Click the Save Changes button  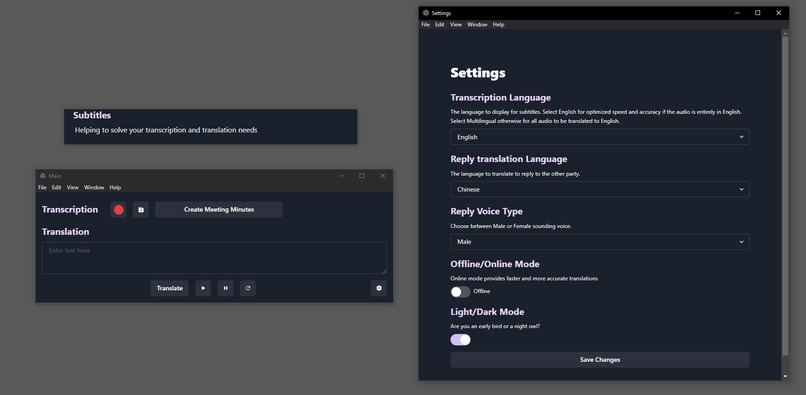tap(600, 360)
